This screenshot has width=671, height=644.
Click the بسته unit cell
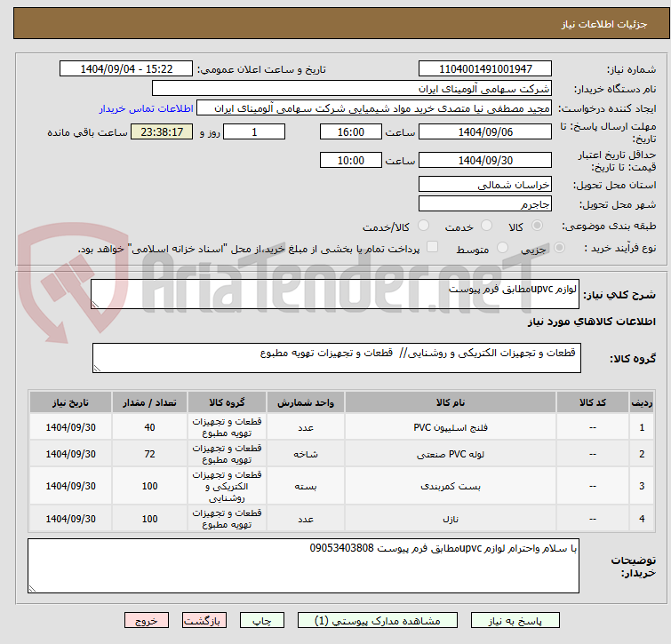coord(306,486)
